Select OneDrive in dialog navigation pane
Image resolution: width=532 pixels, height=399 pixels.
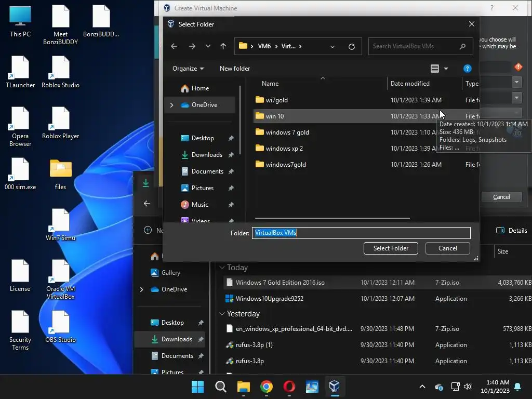coord(204,105)
